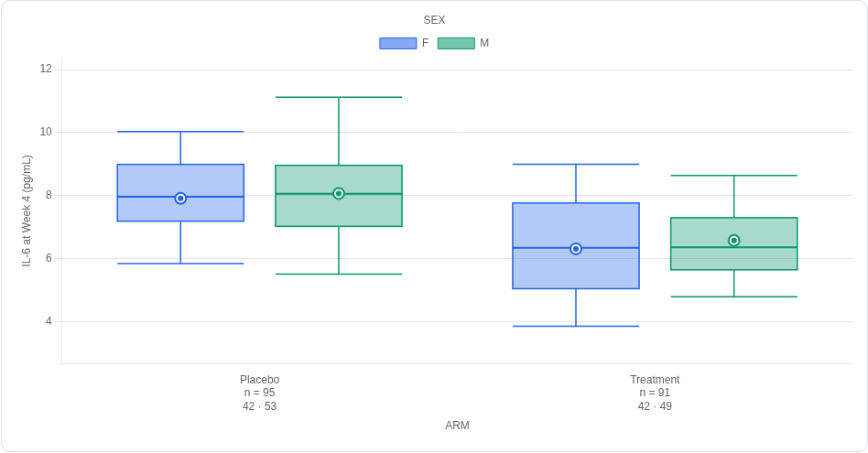Click the Placebo female mean marker
868x453 pixels.
pyautogui.click(x=180, y=199)
